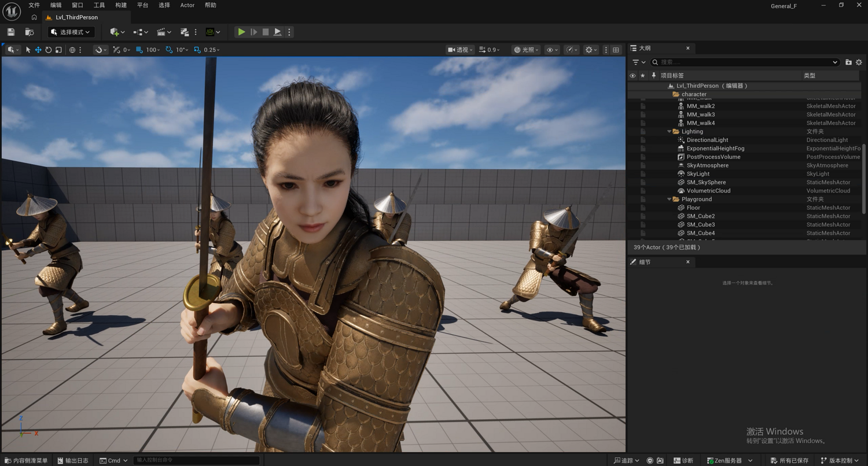868x466 pixels.
Task: Open the 文件 menu
Action: pyautogui.click(x=34, y=5)
